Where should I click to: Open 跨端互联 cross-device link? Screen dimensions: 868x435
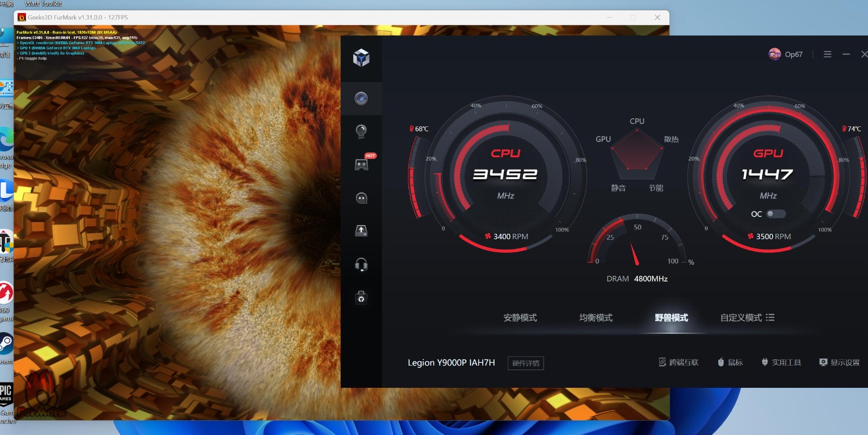pyautogui.click(x=679, y=362)
